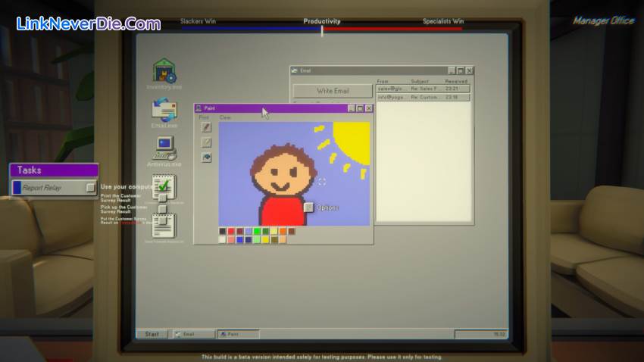Click the Write Email button
644x362 pixels.
click(x=333, y=91)
